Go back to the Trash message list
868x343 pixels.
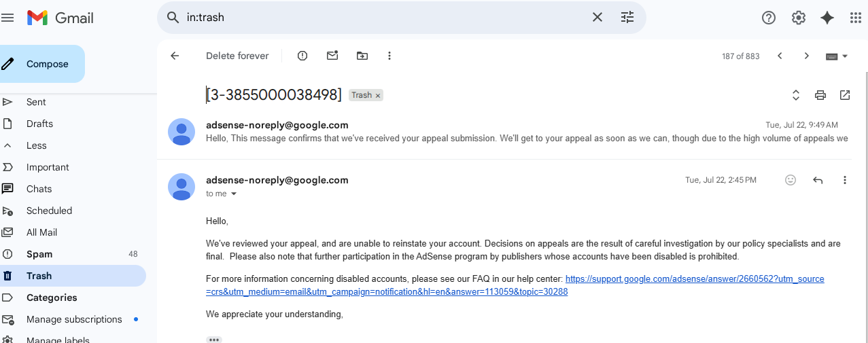tap(175, 56)
